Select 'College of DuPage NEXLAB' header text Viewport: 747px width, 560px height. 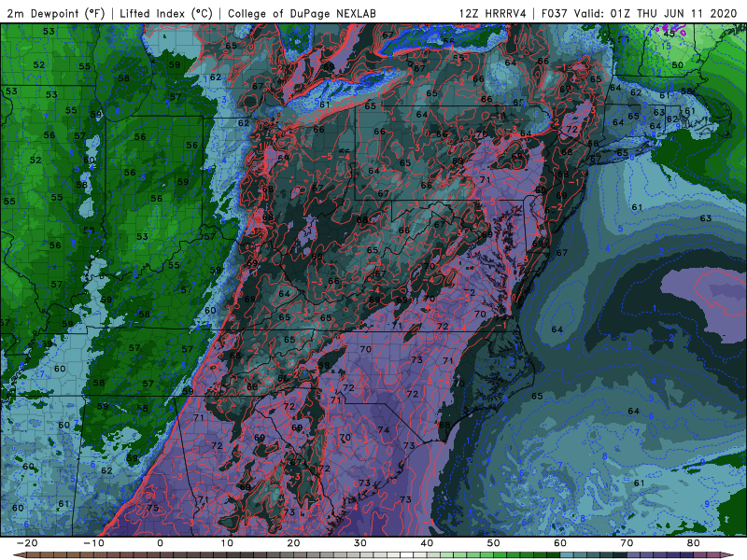[x=302, y=13]
